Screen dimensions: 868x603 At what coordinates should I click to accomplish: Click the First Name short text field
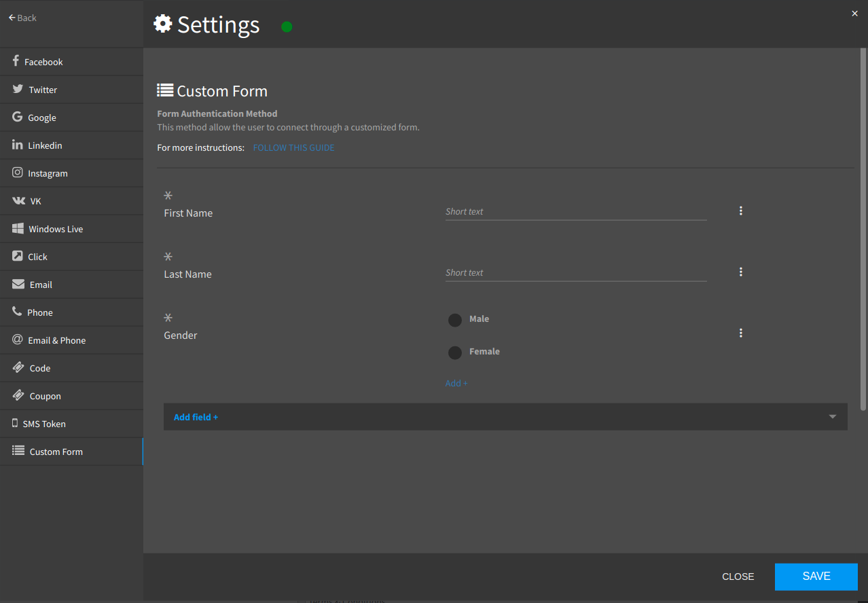coord(576,211)
